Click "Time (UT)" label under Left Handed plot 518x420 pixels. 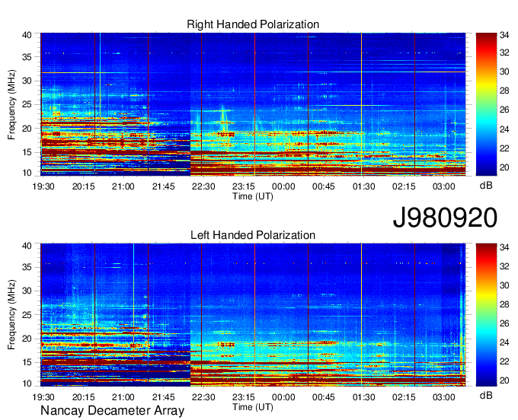click(253, 407)
